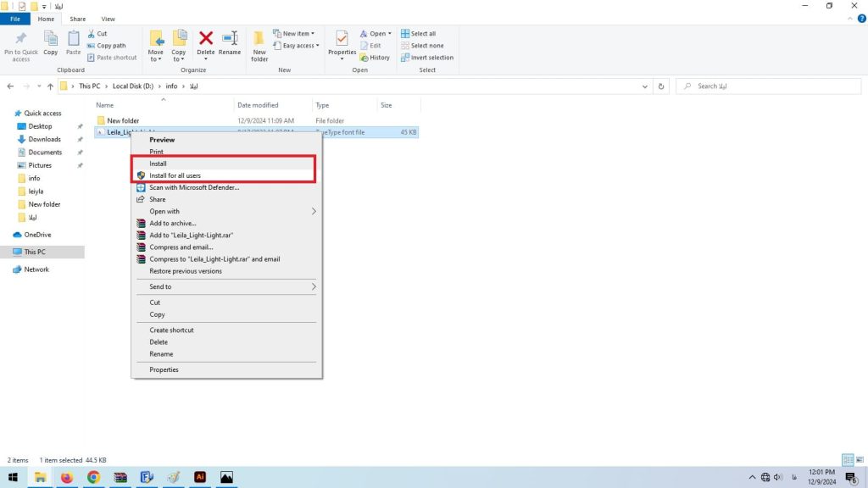868x488 pixels.
Task: Switch to the View ribbon tab
Action: 108,19
